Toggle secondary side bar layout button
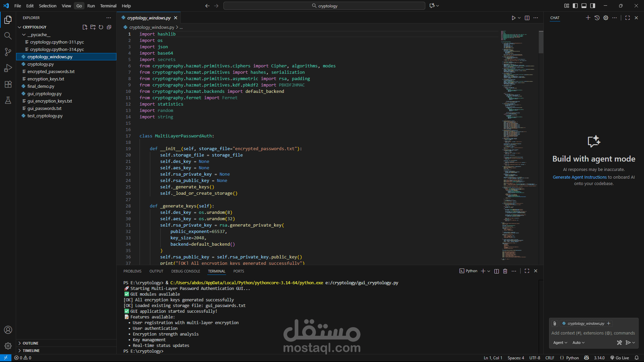Viewport: 644px width, 362px height. (x=593, y=6)
